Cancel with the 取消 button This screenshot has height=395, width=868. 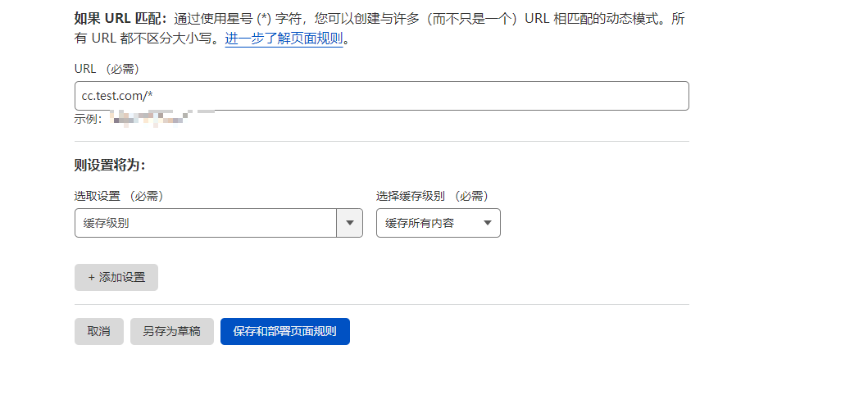tap(98, 332)
